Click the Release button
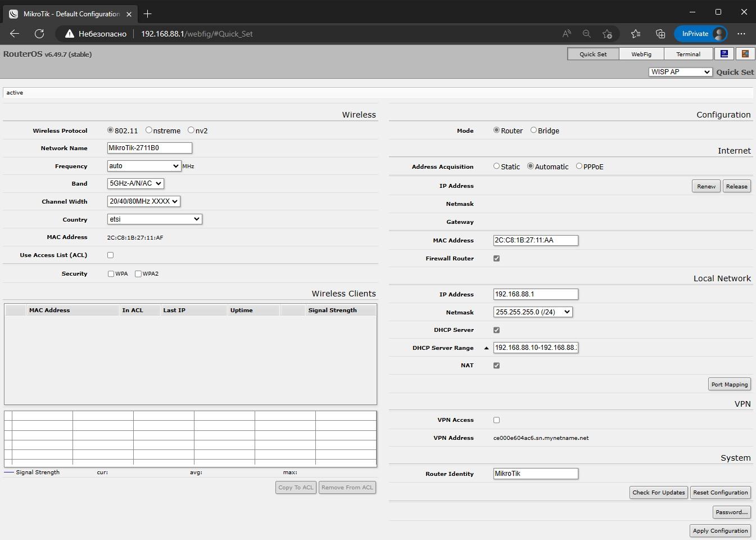Screen dimensions: 756x540 pos(736,186)
